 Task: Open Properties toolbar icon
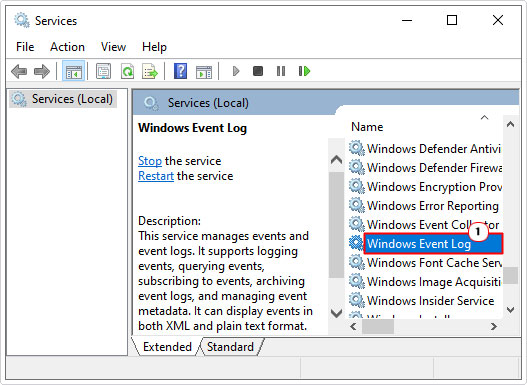[104, 71]
